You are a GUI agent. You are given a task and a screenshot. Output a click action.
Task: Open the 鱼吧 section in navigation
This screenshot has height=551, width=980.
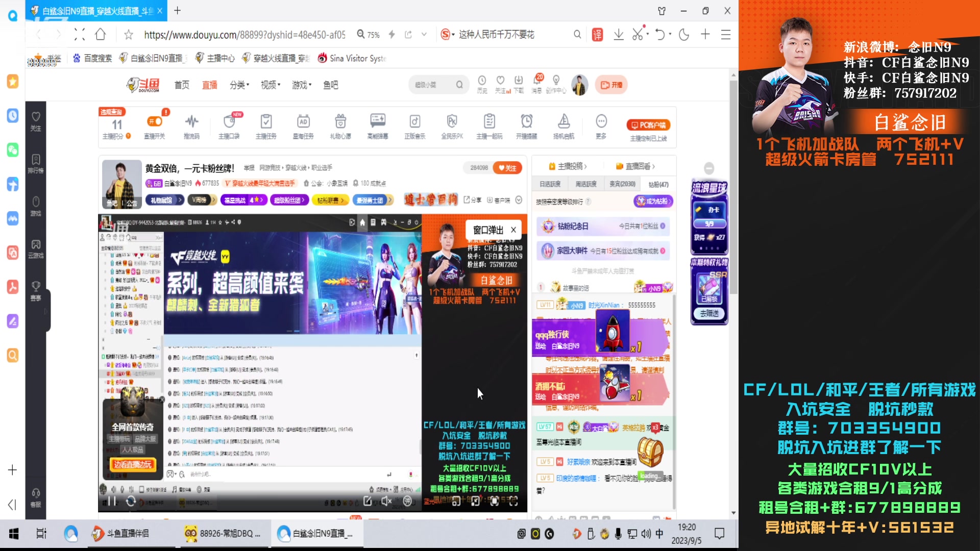click(330, 85)
